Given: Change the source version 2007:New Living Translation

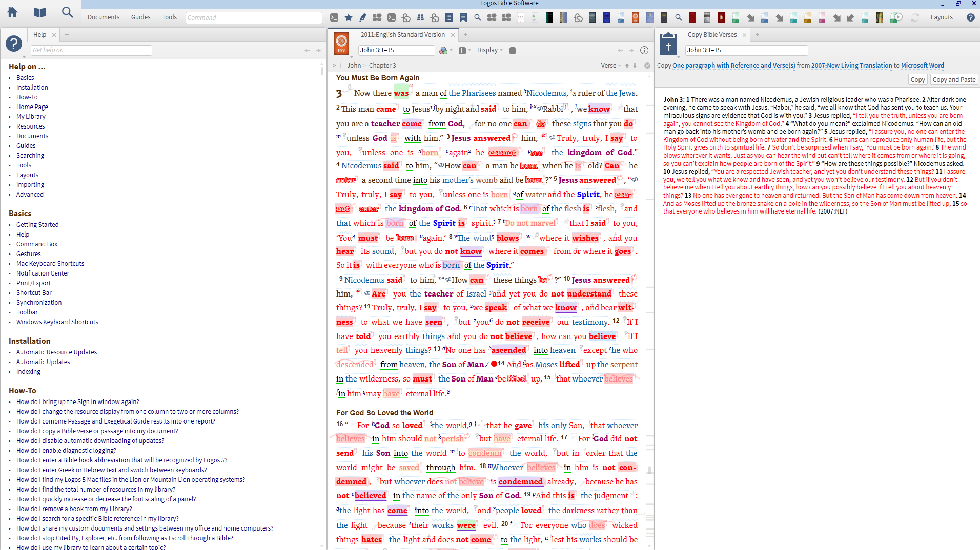Looking at the screenshot, I should click(851, 66).
